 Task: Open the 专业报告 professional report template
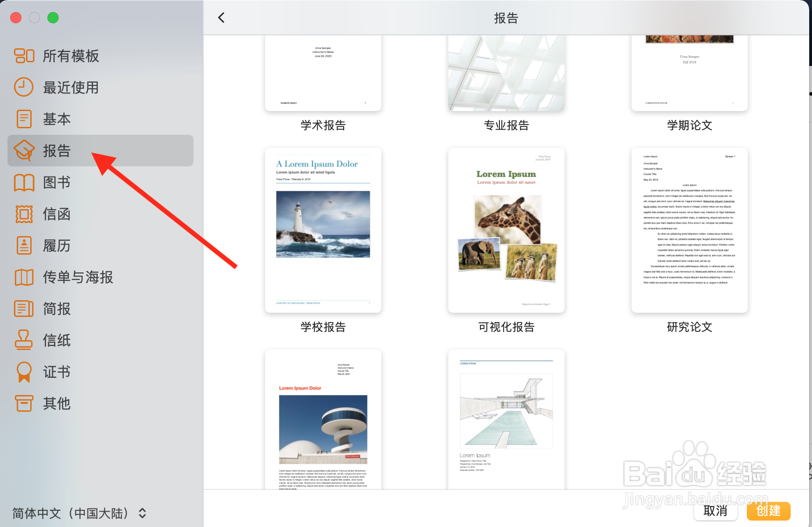coord(506,72)
